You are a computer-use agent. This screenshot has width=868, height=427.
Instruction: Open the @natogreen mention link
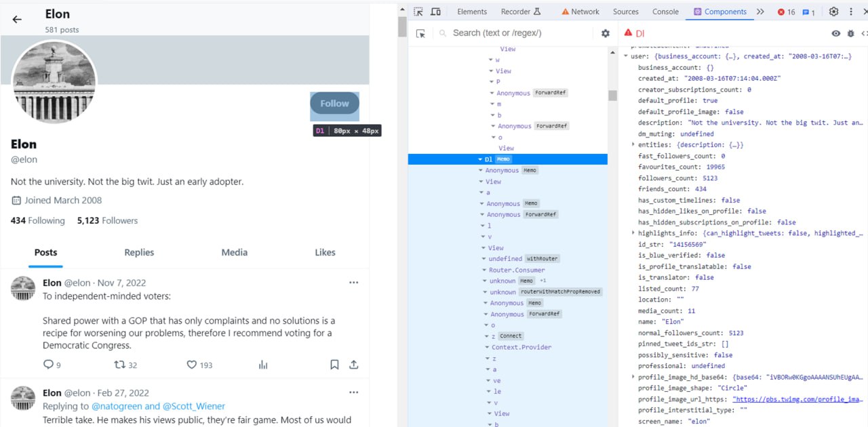pos(117,406)
